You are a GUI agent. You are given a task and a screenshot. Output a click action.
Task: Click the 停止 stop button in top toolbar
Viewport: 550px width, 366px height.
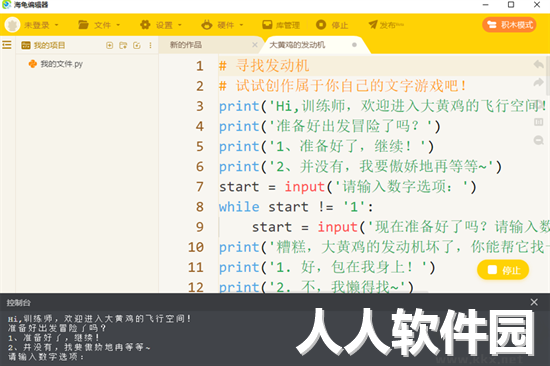(x=332, y=25)
